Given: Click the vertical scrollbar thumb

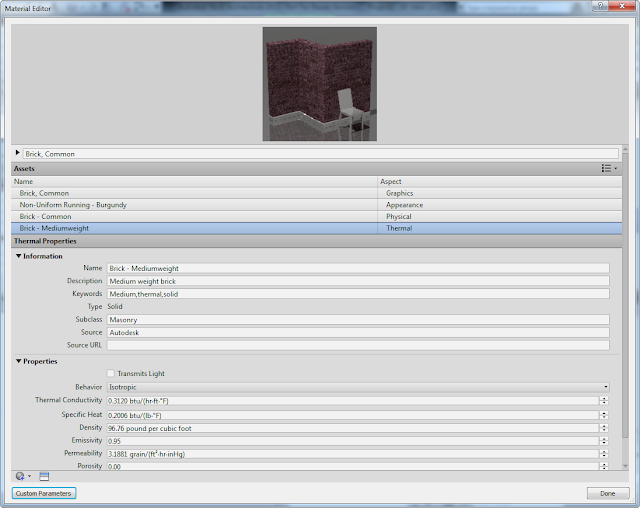Looking at the screenshot, I should tap(625, 296).
